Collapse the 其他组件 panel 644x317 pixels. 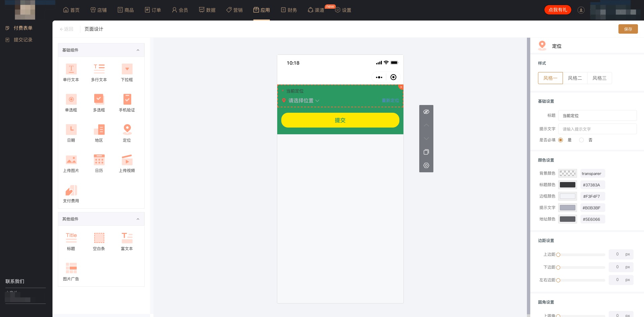click(x=138, y=219)
